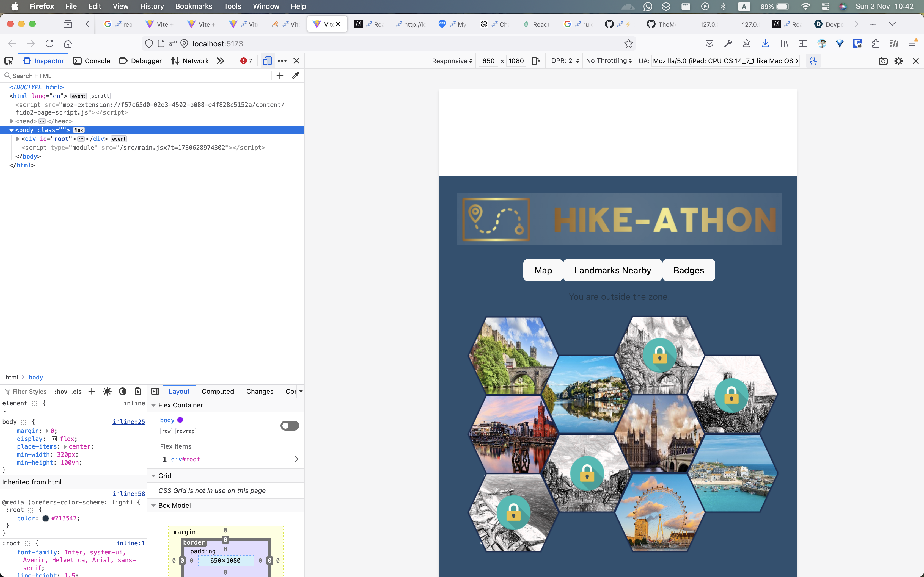Screen dimensions: 924x577
Task: Collapse the Flex Container section
Action: point(153,405)
